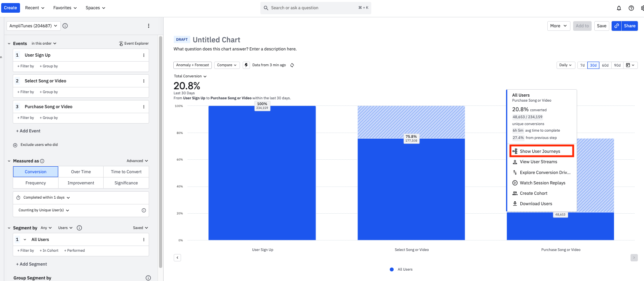644x281 pixels.
Task: Click the copy link icon beside Share
Action: (x=616, y=26)
